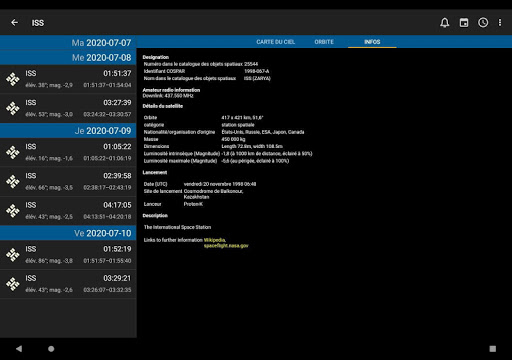Click the time range 02:38:17–02:43:19
The height and width of the screenshot is (360, 512).
click(107, 187)
